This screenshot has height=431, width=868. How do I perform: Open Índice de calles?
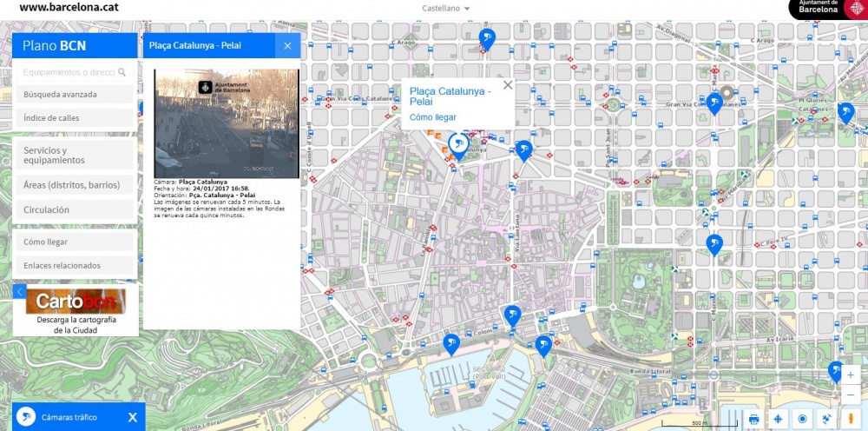click(75, 117)
